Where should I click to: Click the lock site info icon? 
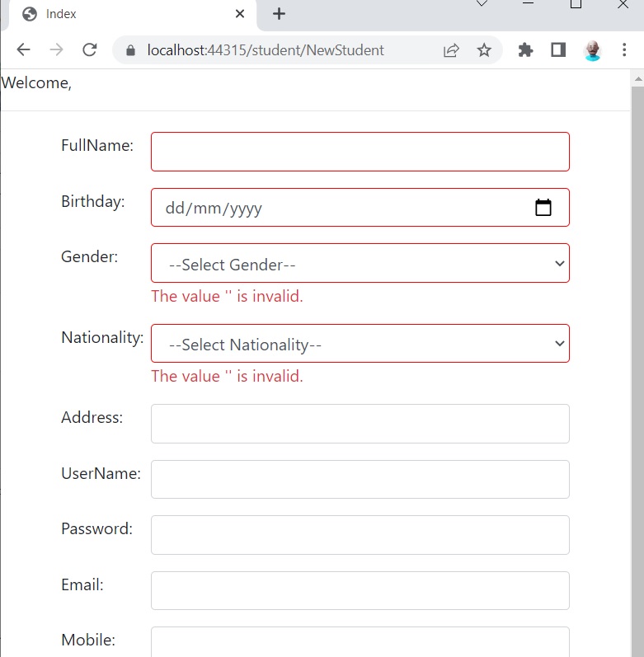pos(131,50)
